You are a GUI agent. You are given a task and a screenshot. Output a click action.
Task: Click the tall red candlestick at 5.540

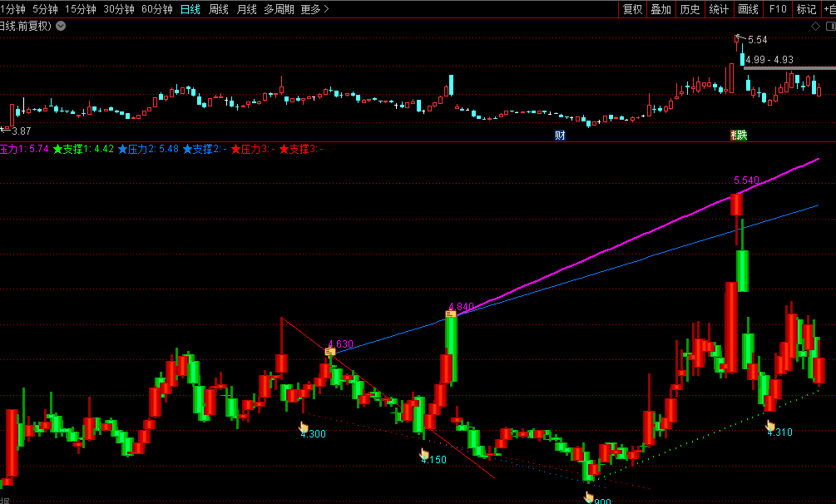[735, 205]
